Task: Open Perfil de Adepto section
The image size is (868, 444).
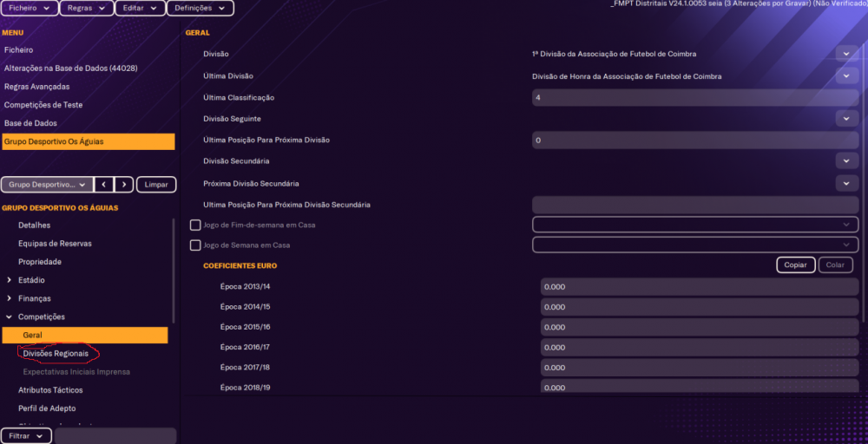Action: pos(47,408)
